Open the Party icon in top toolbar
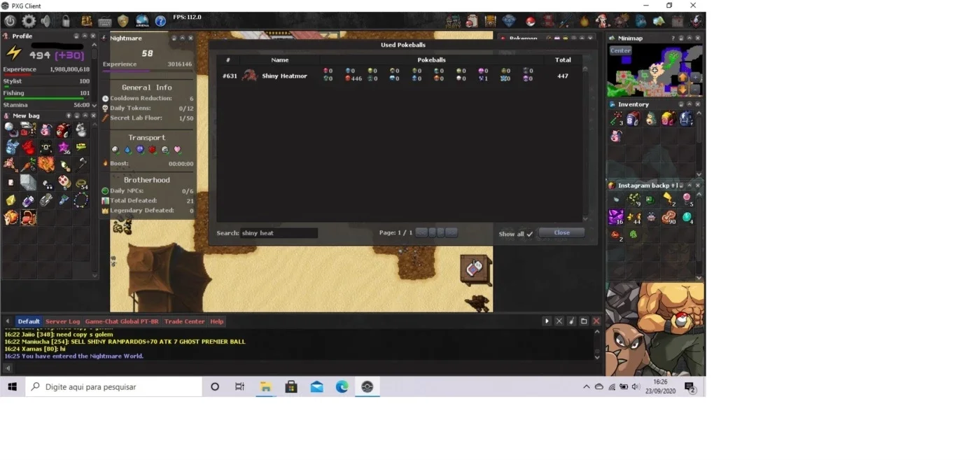 (454, 22)
